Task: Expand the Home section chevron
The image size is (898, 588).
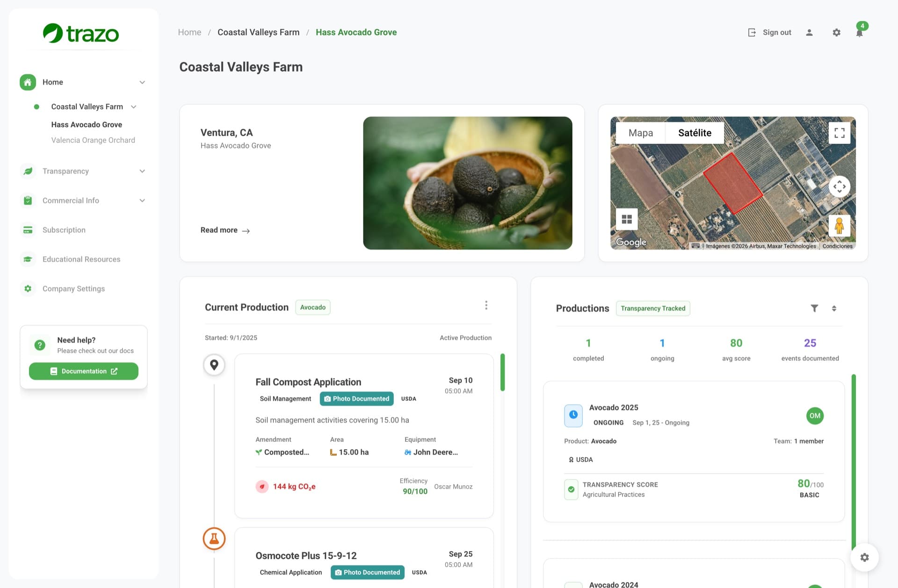Action: (143, 82)
